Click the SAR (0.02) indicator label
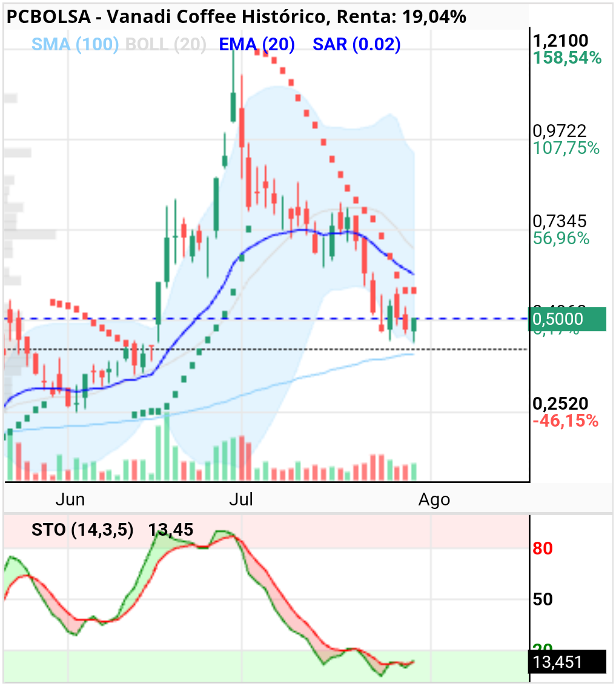The height and width of the screenshot is (686, 616). tap(356, 45)
